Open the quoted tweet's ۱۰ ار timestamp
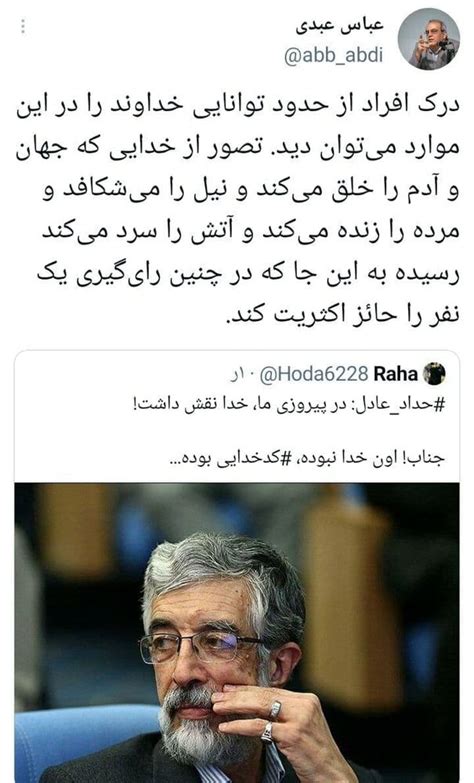 [x=242, y=374]
